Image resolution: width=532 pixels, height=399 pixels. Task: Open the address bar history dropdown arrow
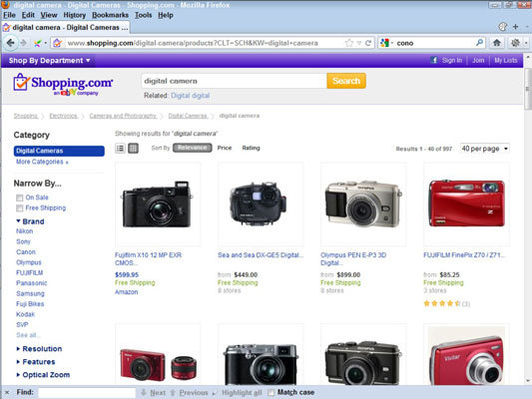pyautogui.click(x=359, y=43)
